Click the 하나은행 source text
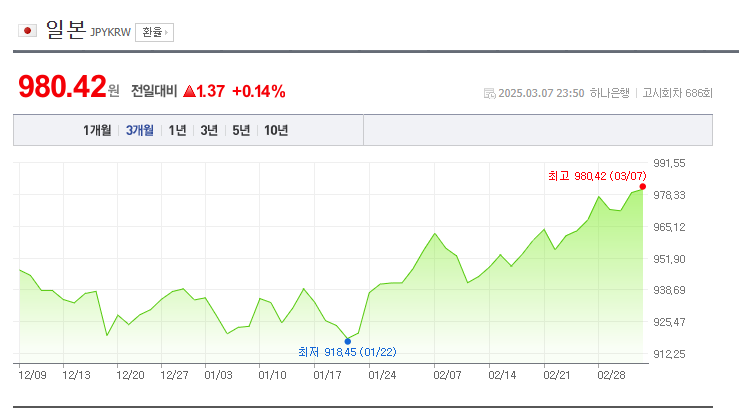Screen dimensions: 739x420 tap(609, 93)
